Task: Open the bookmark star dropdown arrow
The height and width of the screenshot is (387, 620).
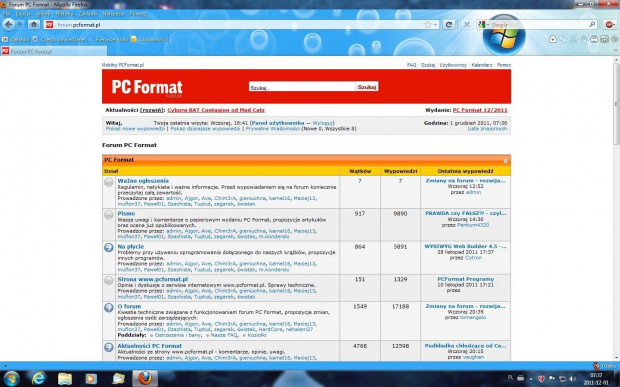Action: [435, 25]
